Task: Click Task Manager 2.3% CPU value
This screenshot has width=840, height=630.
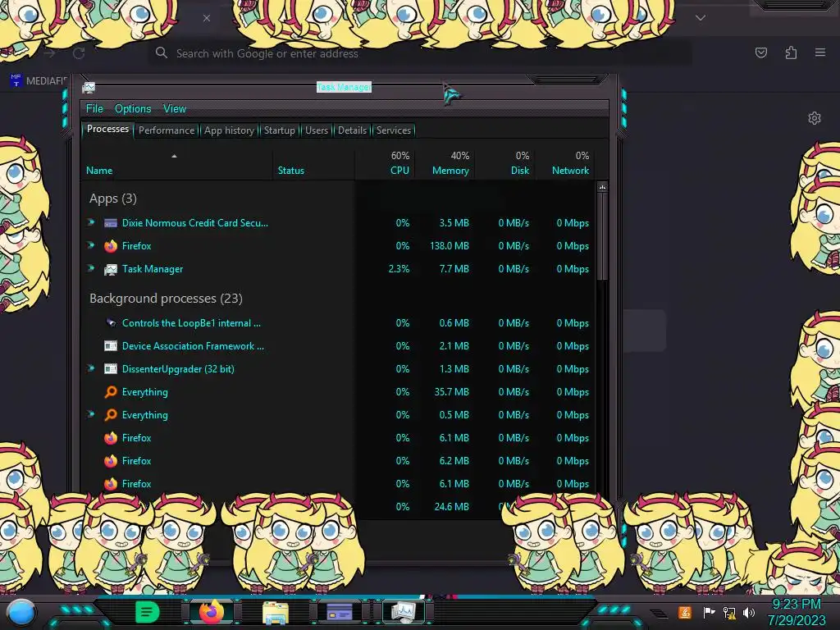Action: tap(399, 269)
